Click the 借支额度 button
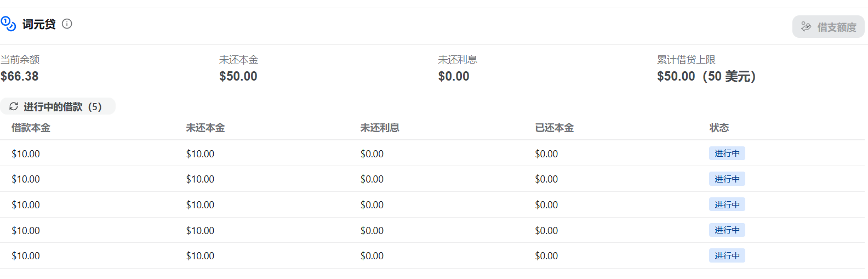868x279 pixels. [828, 27]
